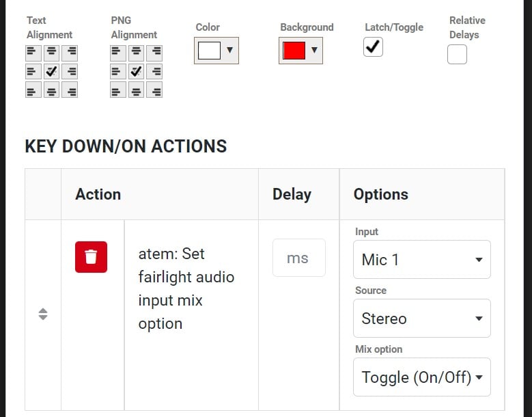
Task: Enable the Relative Delays checkbox
Action: click(x=457, y=54)
